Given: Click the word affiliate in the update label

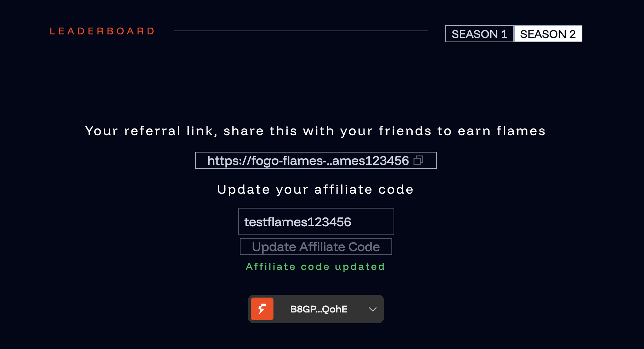Looking at the screenshot, I should 343,189.
